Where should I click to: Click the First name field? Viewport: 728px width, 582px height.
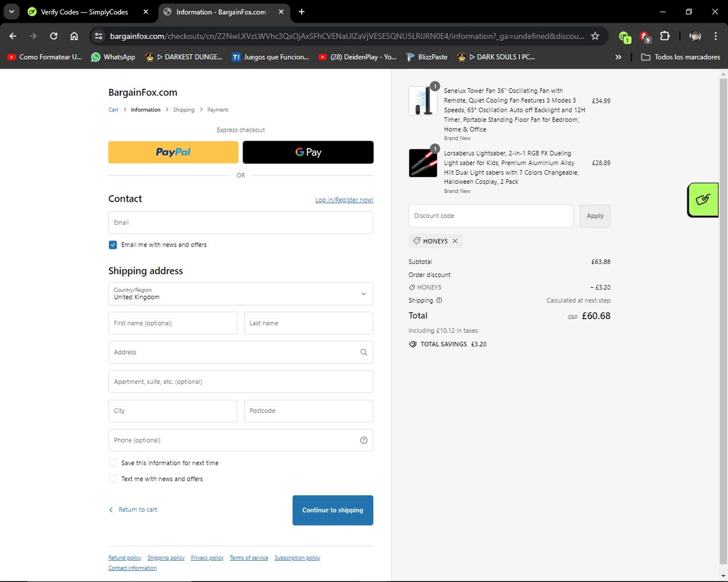click(x=173, y=323)
